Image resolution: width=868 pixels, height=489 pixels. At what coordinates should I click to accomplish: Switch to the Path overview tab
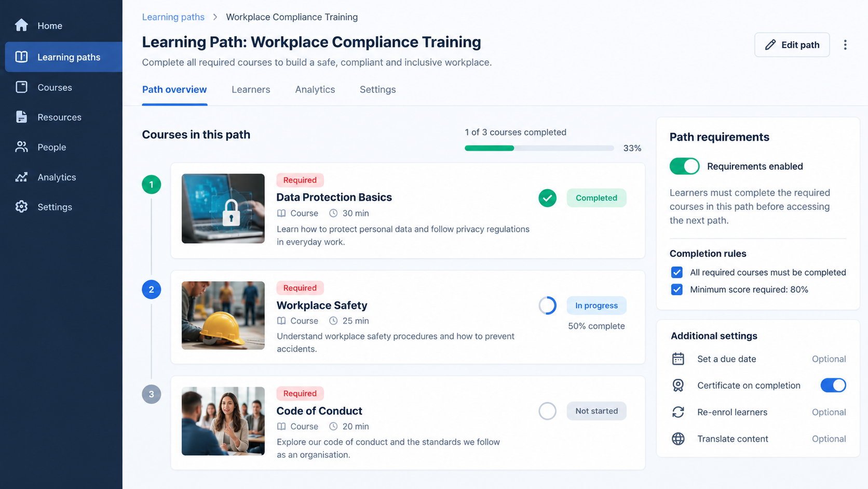[x=174, y=89]
